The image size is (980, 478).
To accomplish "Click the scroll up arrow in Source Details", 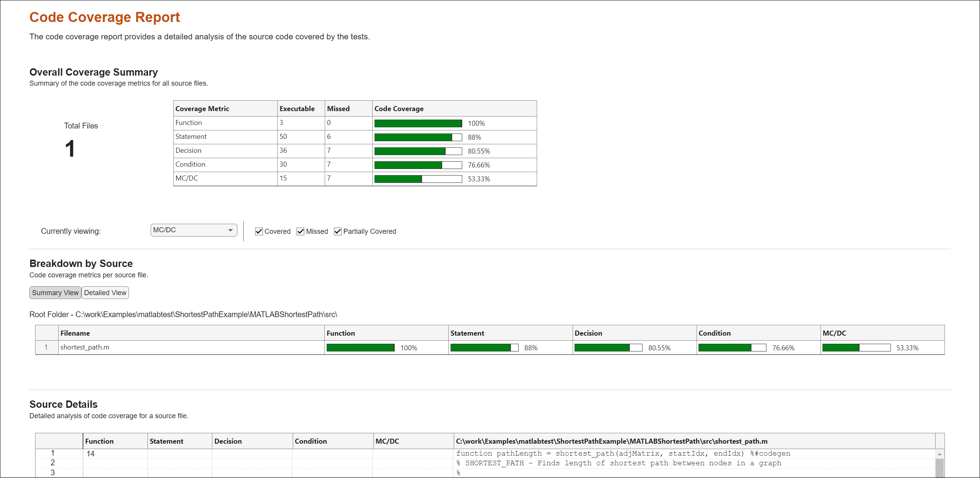I will (939, 454).
